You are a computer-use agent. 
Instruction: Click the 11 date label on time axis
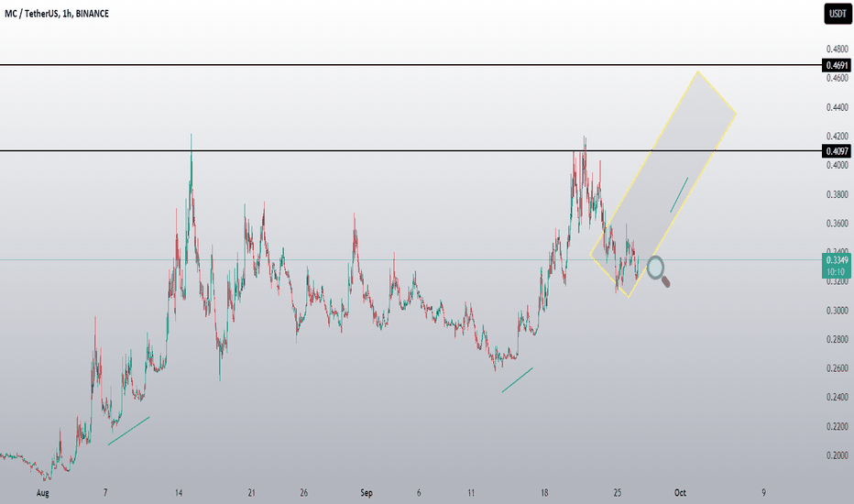[471, 493]
